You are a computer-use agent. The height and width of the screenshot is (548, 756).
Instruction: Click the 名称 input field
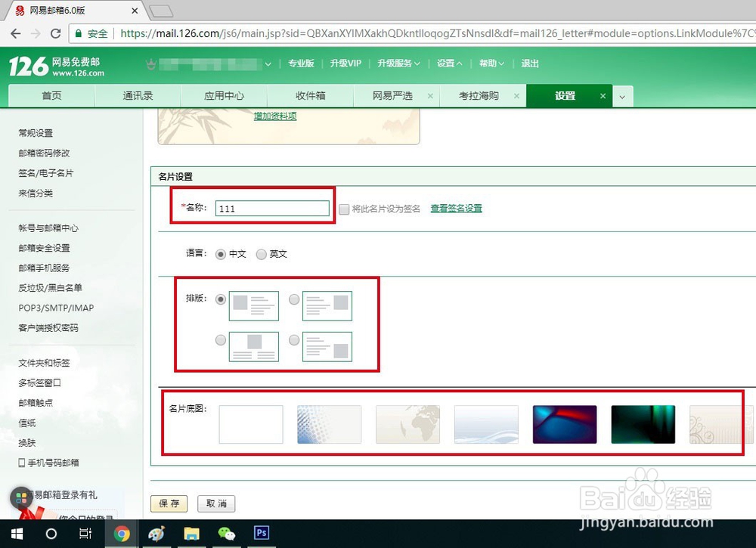point(272,209)
